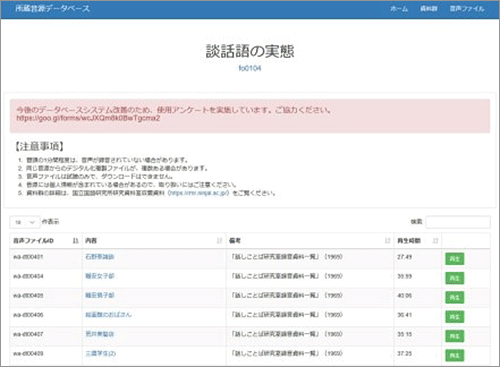Click the 音声ファイルID column header label
This screenshot has width=500, height=367.
tap(33, 241)
